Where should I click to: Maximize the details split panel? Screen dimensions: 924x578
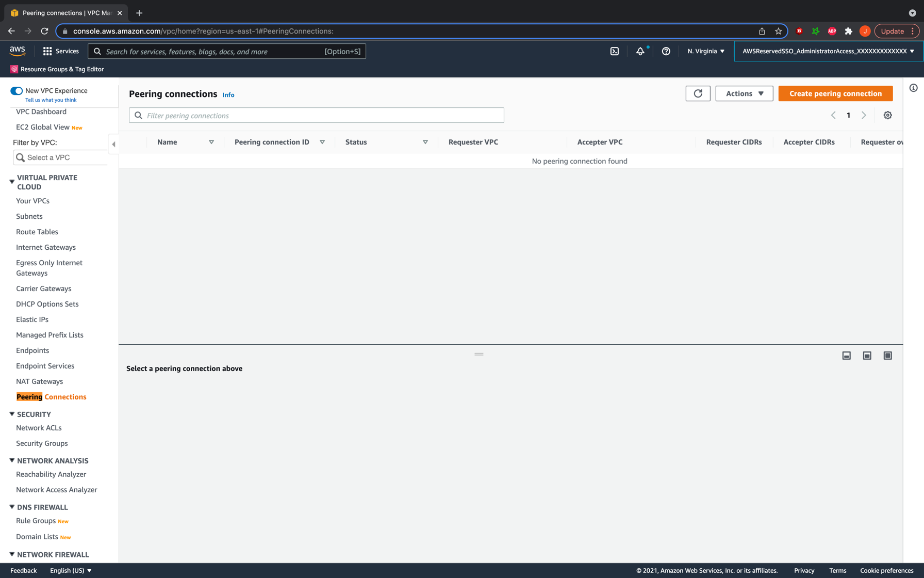(887, 356)
